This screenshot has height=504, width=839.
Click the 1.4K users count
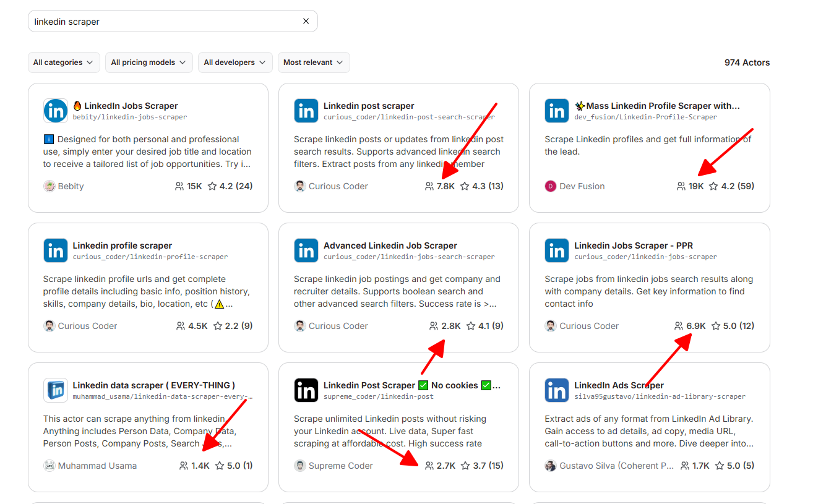200,466
